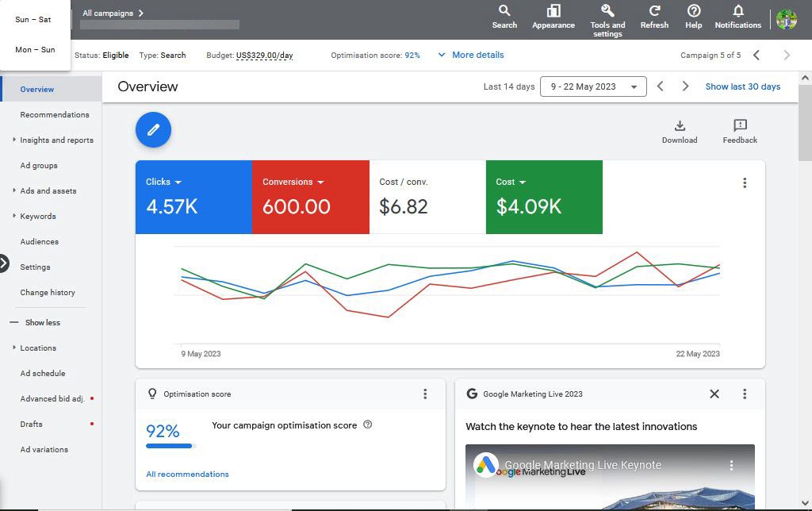Click the scrollbar up arrow
The height and width of the screenshot is (511, 812).
pos(805,79)
